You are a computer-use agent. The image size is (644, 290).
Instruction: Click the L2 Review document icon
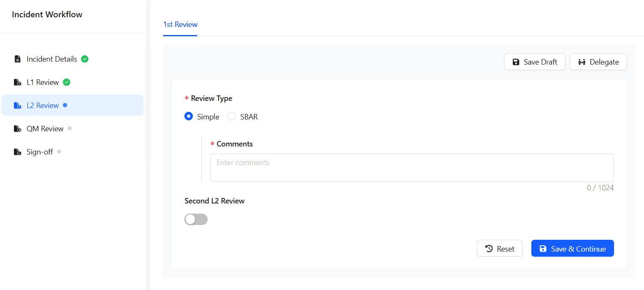17,105
